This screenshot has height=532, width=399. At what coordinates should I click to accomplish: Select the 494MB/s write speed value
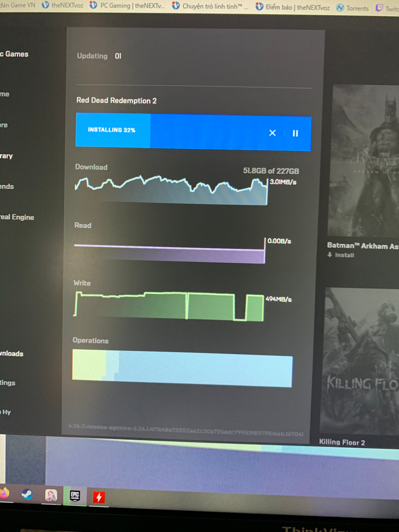click(278, 299)
